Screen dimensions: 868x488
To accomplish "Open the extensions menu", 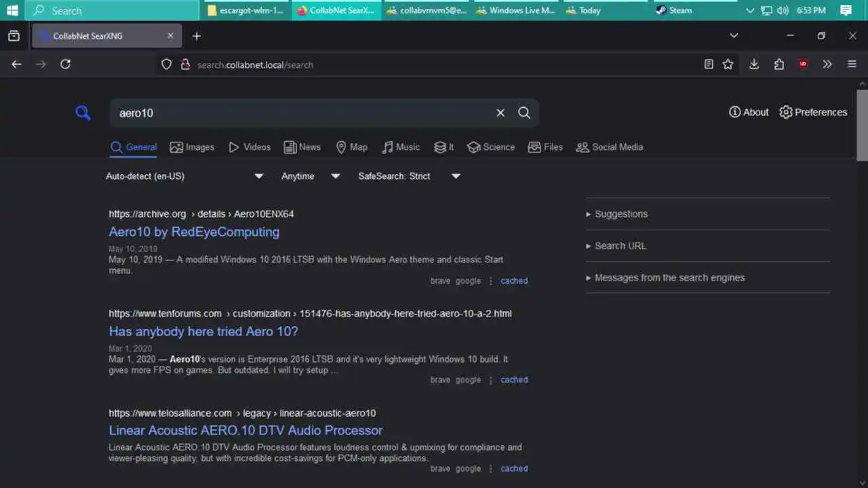I will 778,64.
